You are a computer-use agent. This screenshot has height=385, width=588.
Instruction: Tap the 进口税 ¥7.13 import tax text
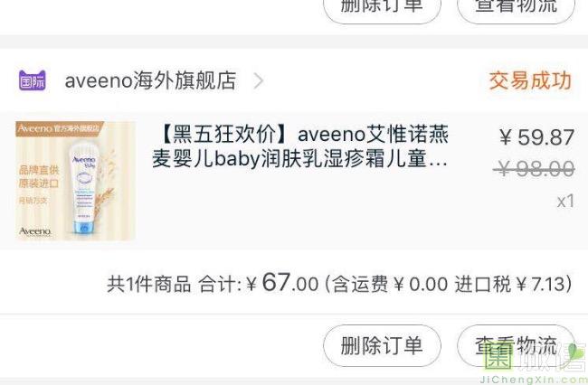click(510, 284)
